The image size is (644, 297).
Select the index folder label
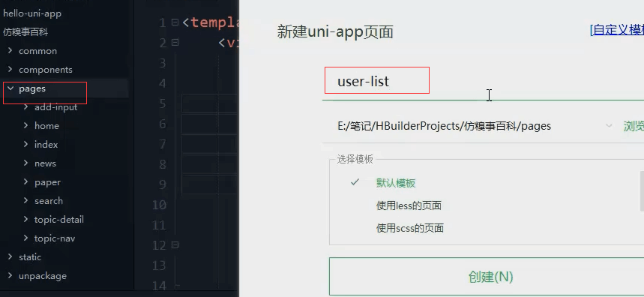(46, 145)
